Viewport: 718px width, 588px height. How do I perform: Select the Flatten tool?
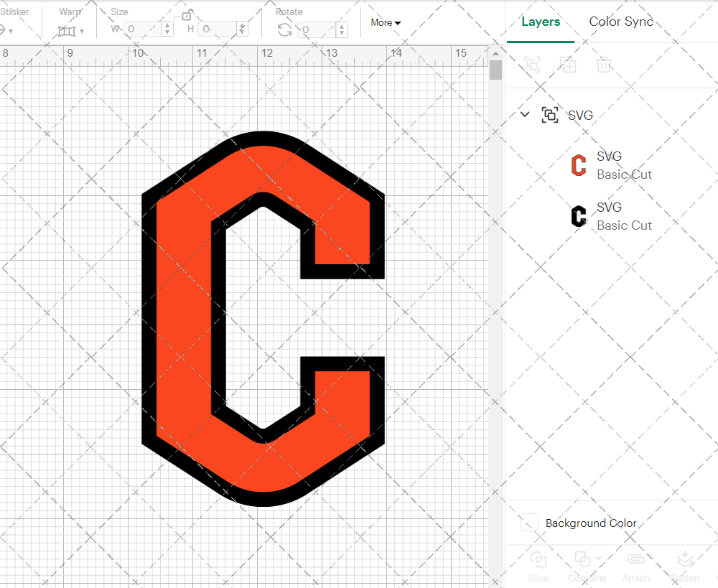pyautogui.click(x=685, y=567)
